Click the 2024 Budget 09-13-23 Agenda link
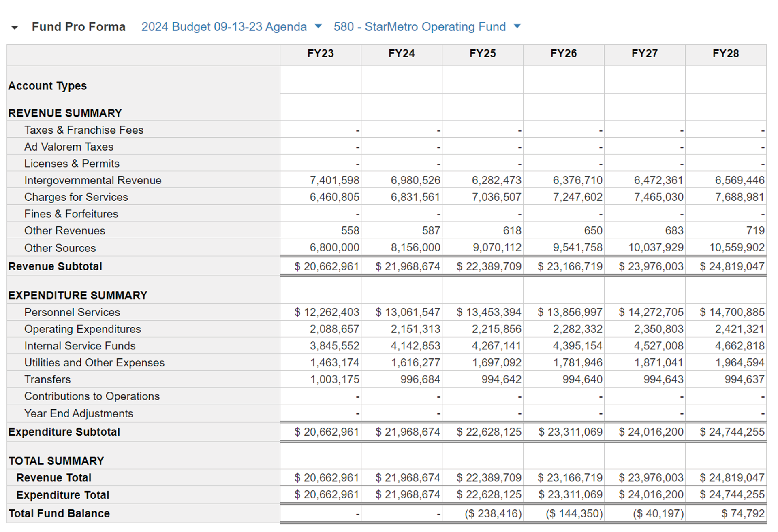This screenshot has height=532, width=778. coord(224,27)
